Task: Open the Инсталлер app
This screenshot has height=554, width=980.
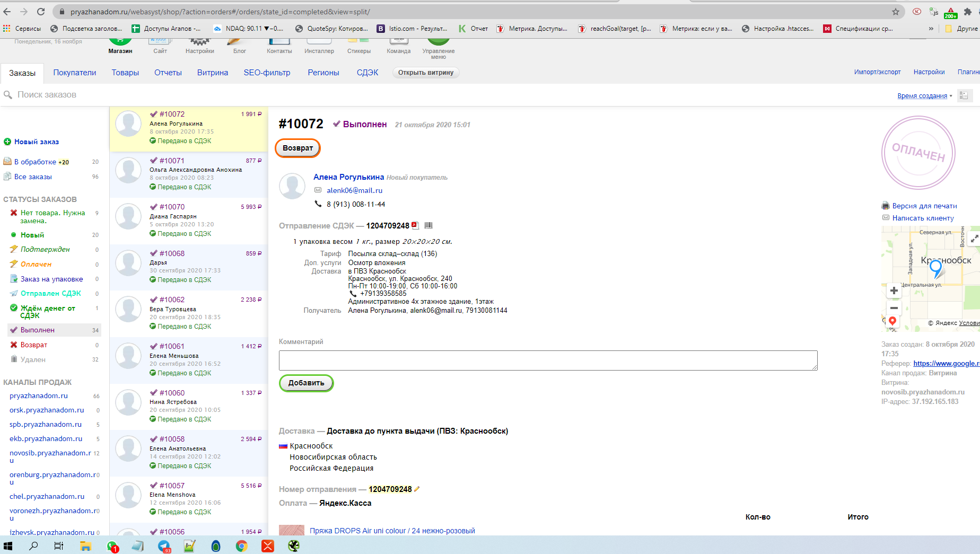Action: click(319, 46)
